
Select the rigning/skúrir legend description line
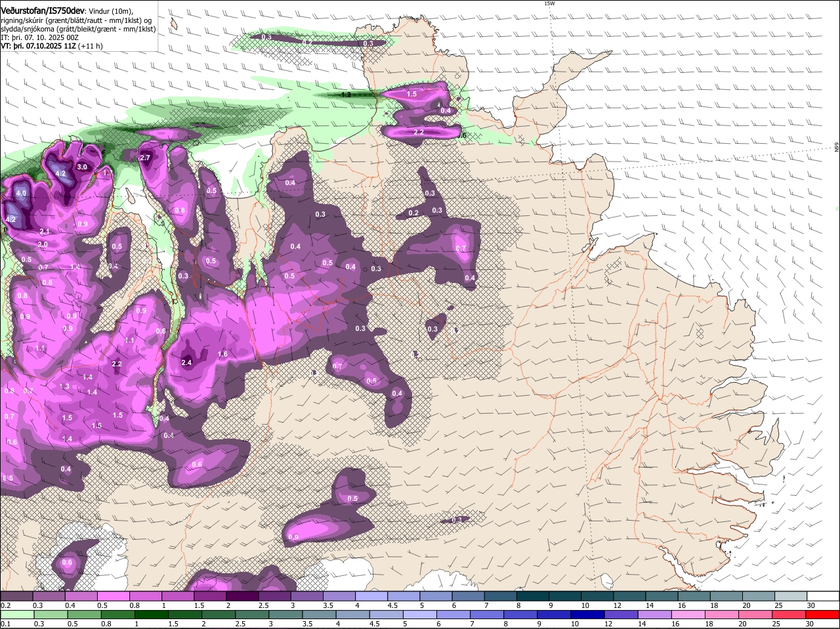pos(77,19)
